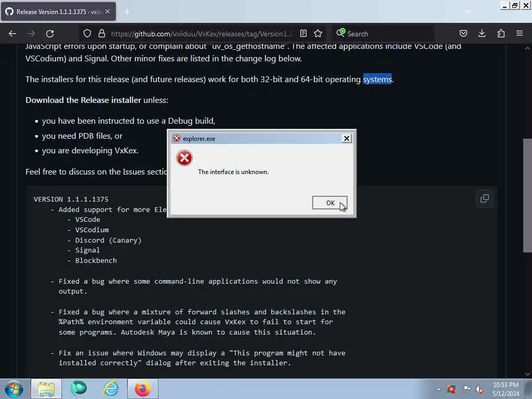The height and width of the screenshot is (399, 532).
Task: Bookmark this page with star icon
Action: [x=318, y=34]
